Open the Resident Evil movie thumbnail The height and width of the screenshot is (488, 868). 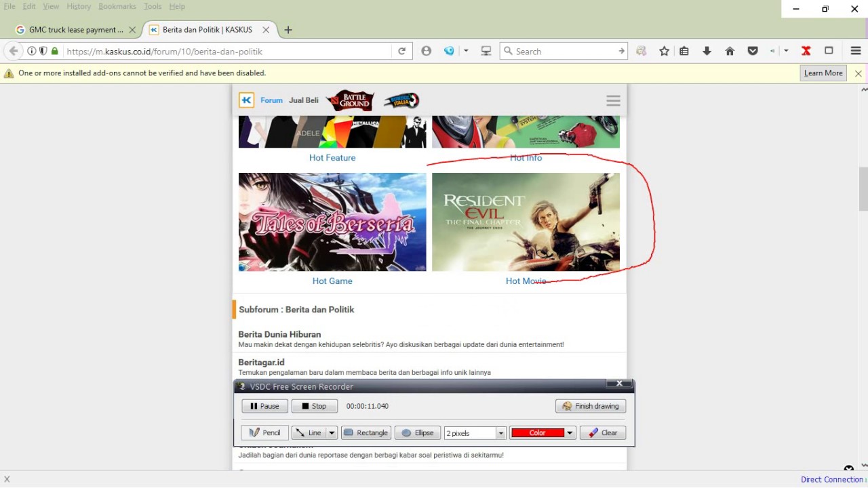tap(526, 222)
